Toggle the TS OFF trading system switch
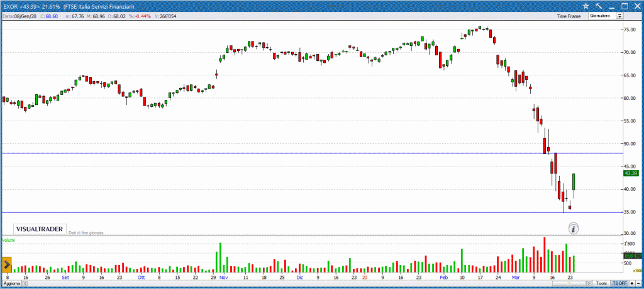644x289 pixels. (x=619, y=284)
